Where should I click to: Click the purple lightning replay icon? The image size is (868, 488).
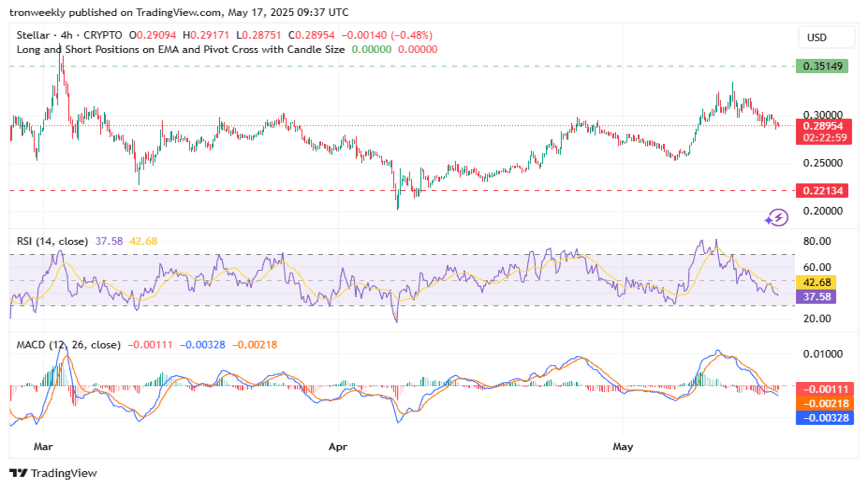click(x=777, y=218)
